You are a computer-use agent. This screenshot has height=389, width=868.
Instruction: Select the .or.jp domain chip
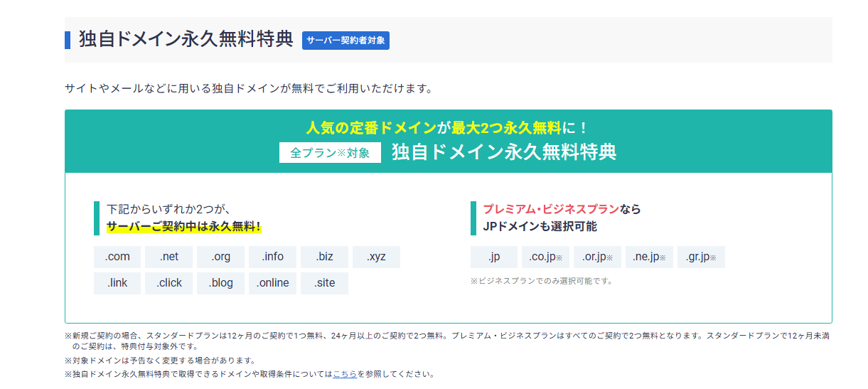(x=597, y=257)
